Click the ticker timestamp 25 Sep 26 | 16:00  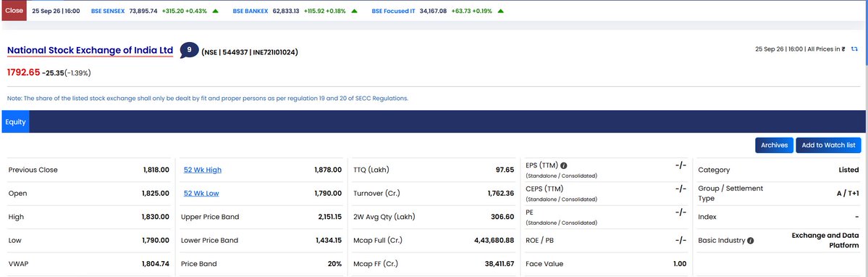(x=56, y=11)
